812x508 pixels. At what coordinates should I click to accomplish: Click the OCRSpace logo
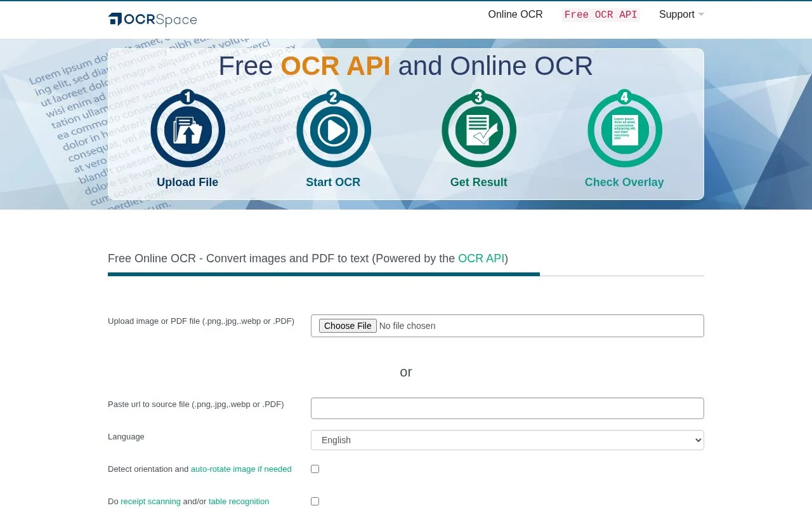(152, 20)
